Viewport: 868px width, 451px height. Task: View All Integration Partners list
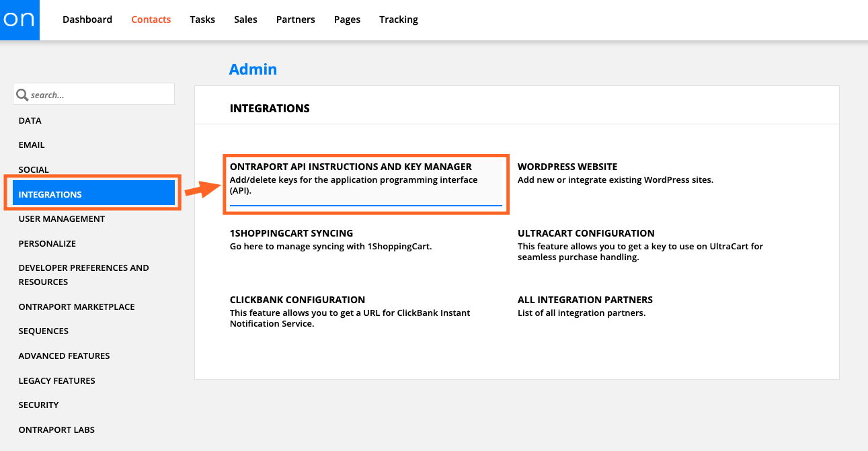click(585, 300)
